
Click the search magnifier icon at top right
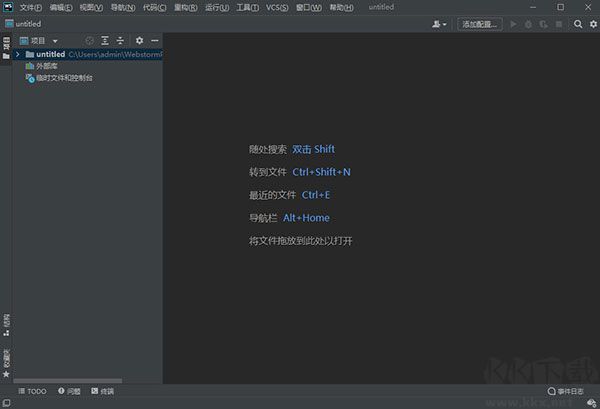[578, 24]
